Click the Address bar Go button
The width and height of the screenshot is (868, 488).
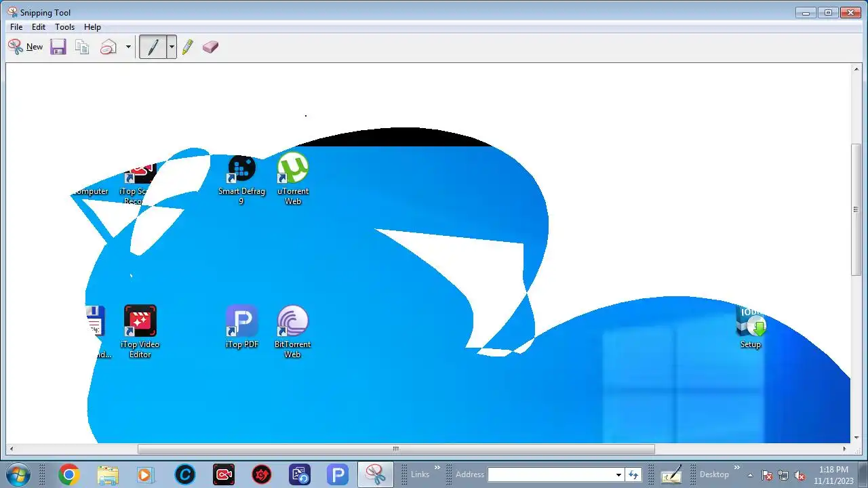point(633,474)
